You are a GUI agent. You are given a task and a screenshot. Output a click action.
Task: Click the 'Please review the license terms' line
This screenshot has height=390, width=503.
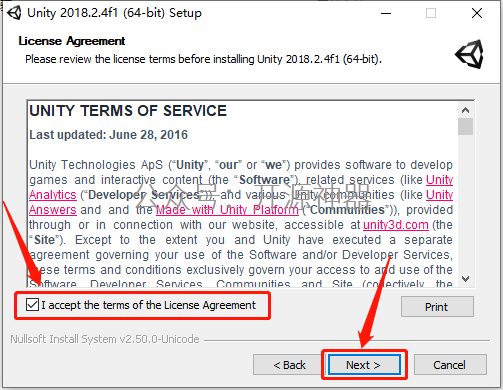(203, 59)
